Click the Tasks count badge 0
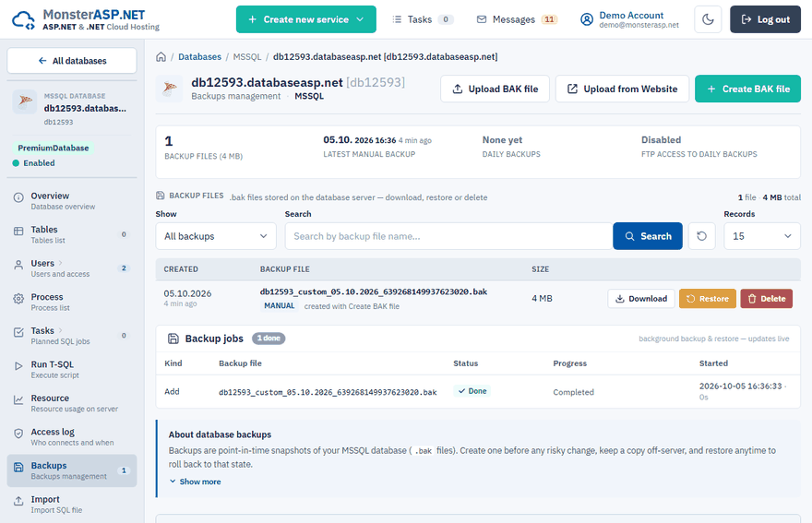Image resolution: width=812 pixels, height=523 pixels. click(x=446, y=19)
